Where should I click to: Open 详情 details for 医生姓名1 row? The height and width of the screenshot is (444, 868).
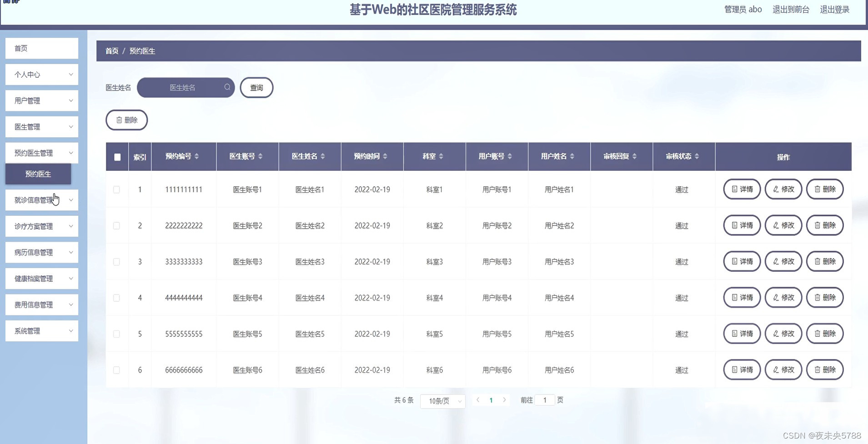[x=741, y=189]
